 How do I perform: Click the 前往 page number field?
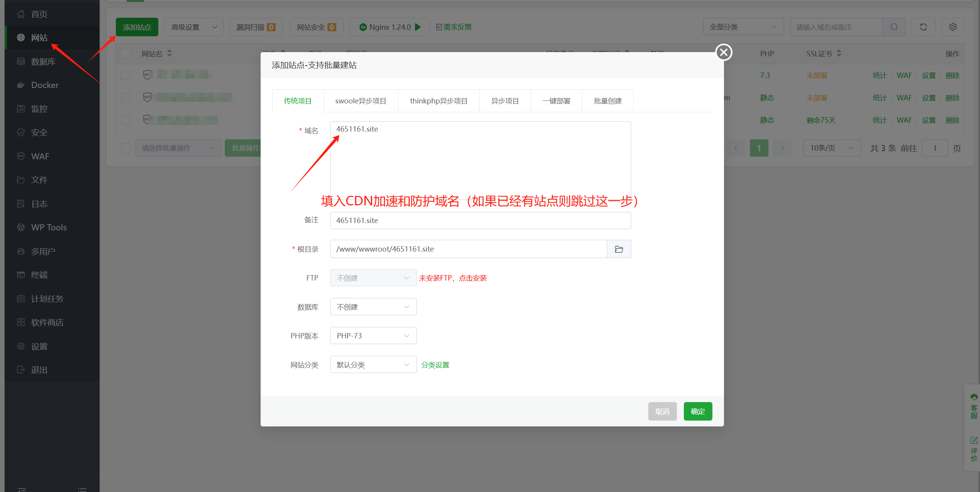click(934, 148)
